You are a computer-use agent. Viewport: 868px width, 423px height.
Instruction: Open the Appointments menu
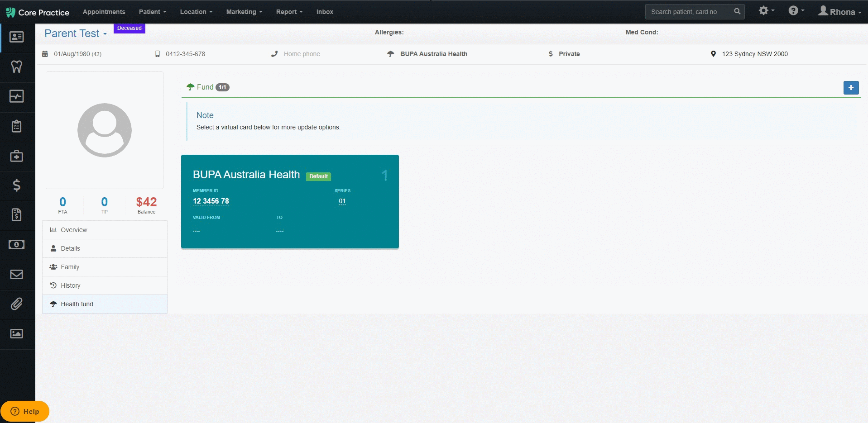[104, 12]
